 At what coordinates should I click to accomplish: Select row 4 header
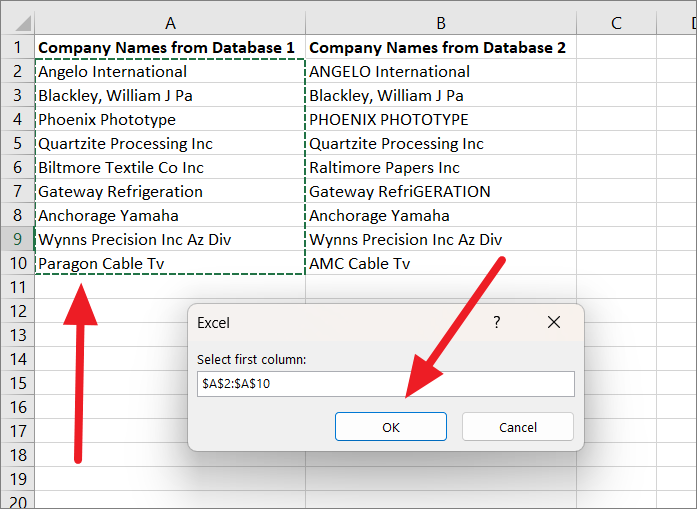pos(18,119)
